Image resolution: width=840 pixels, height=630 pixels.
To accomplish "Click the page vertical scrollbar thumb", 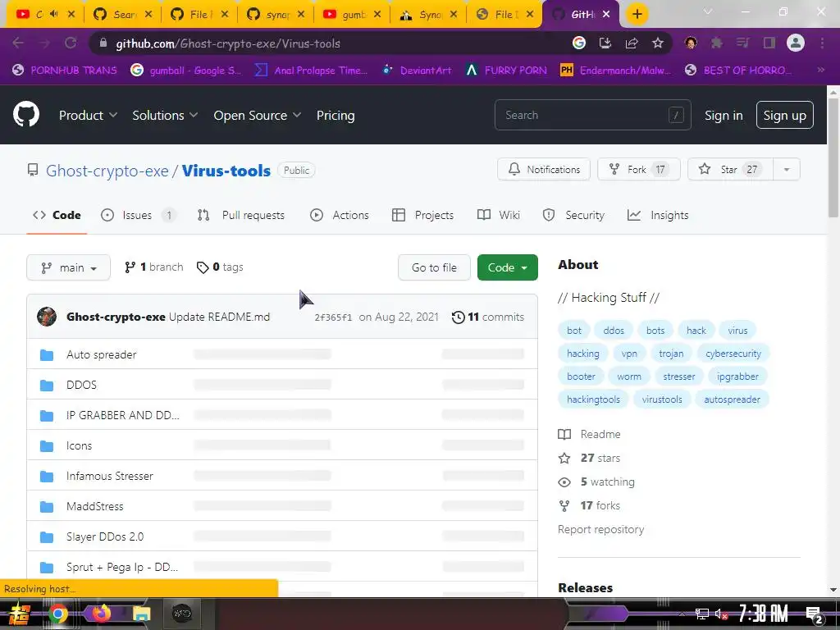I will point(833,158).
